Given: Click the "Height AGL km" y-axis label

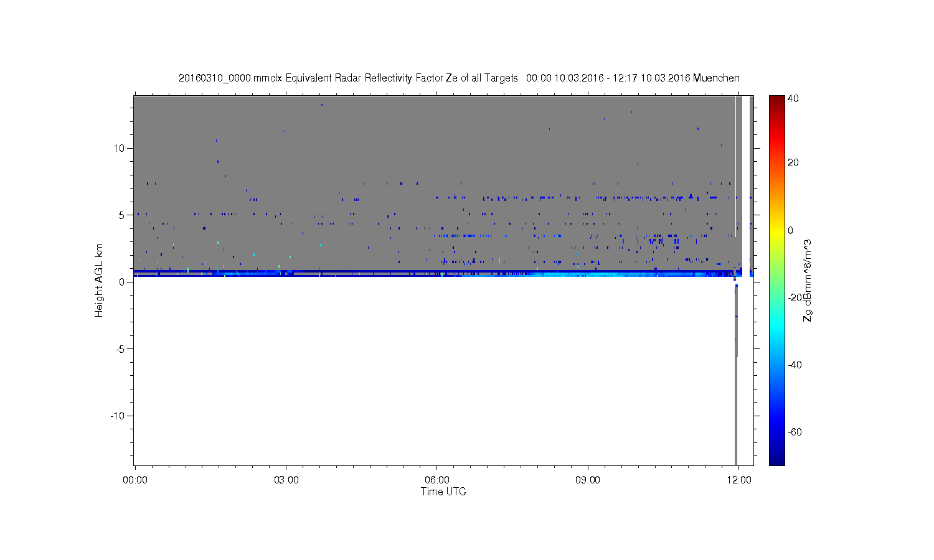Looking at the screenshot, I should point(99,280).
